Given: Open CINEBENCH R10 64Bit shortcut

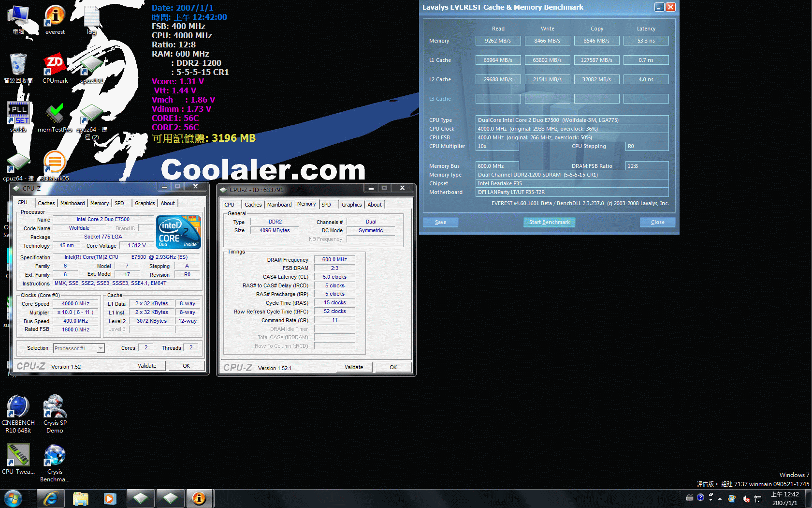Looking at the screenshot, I should pyautogui.click(x=18, y=414).
